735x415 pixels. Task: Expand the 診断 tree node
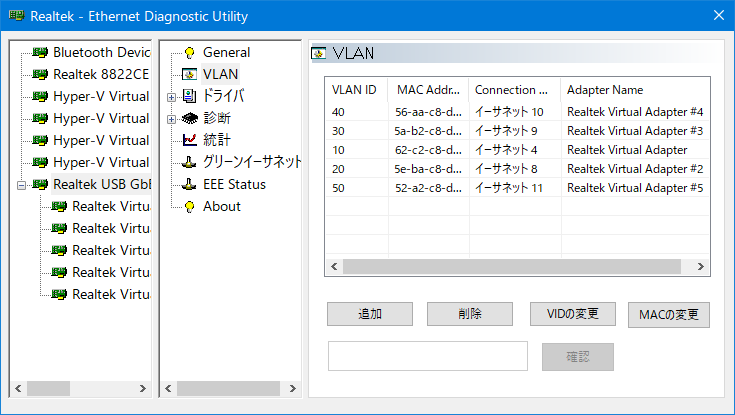pos(171,120)
